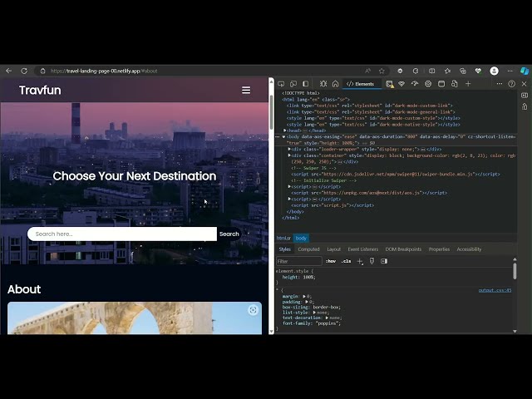Click the browser address bar URL
The width and height of the screenshot is (532, 399).
tap(104, 71)
